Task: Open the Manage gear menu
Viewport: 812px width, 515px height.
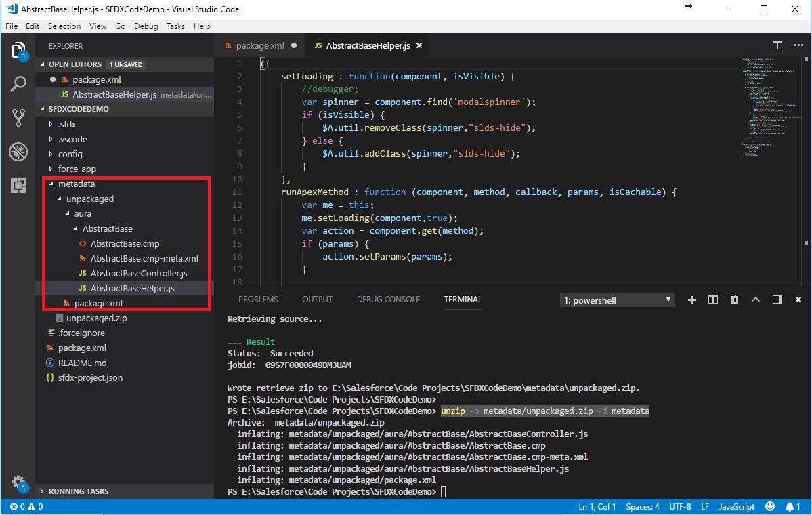Action: [x=18, y=482]
